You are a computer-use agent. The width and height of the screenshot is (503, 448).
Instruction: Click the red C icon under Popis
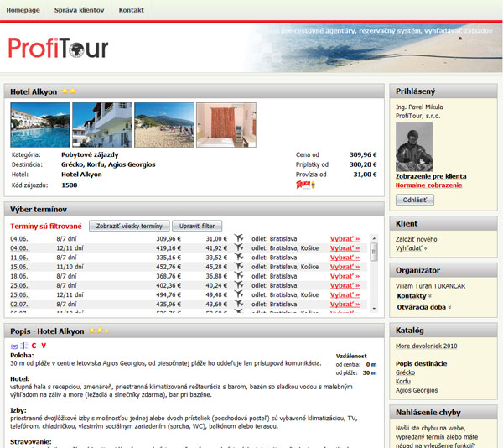click(34, 346)
